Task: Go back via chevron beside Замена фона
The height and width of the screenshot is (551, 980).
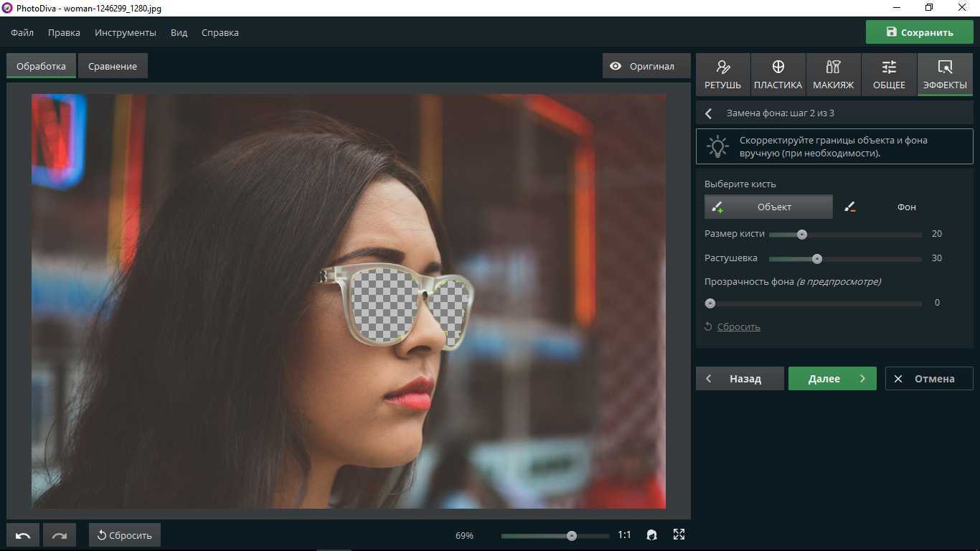Action: tap(709, 113)
